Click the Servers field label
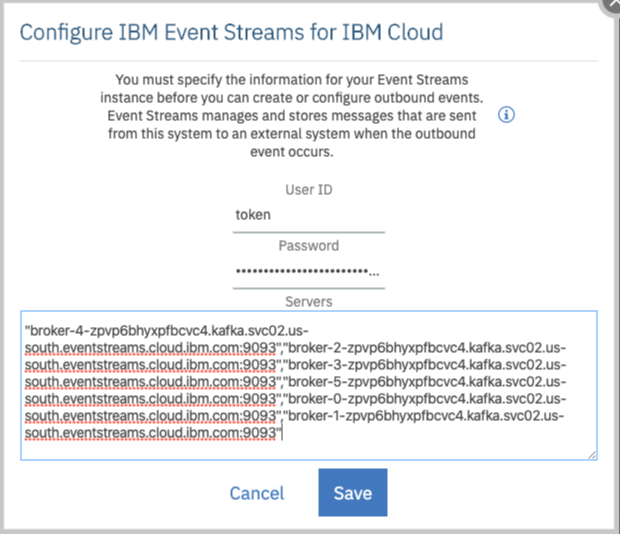Screen dimensions: 620x534 coord(309,302)
